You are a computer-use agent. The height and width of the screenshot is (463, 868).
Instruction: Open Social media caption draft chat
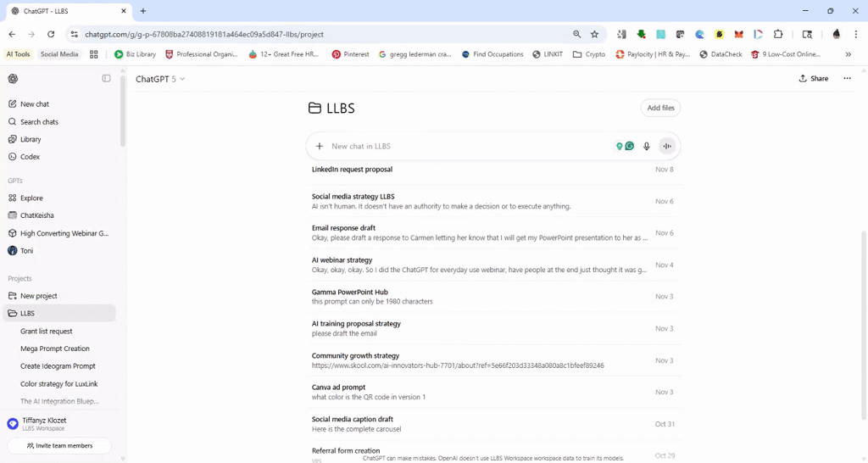[493, 424]
